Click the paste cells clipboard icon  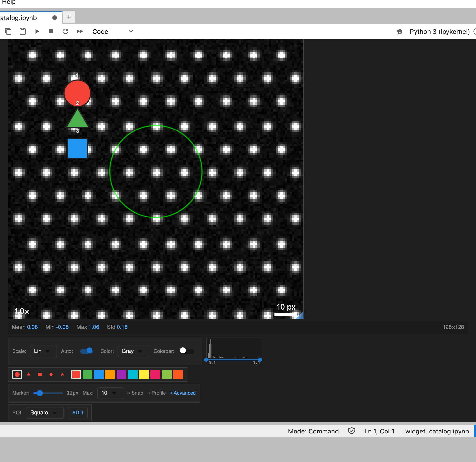(x=23, y=31)
